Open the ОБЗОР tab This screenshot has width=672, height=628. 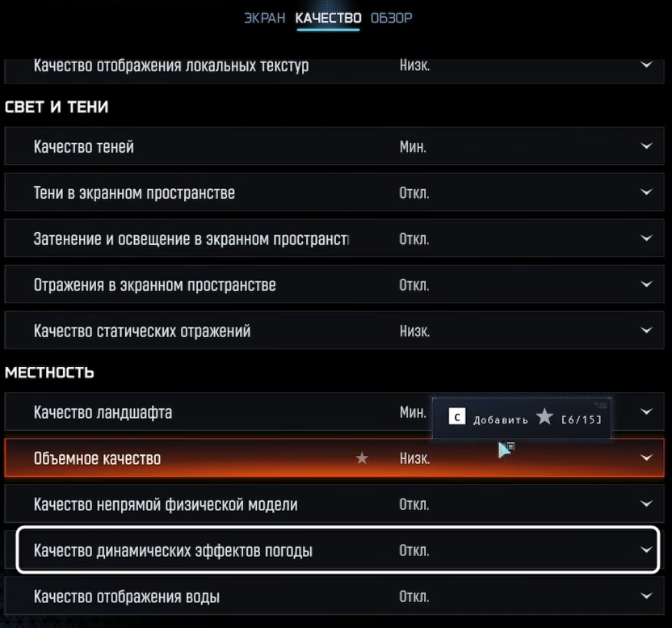391,18
